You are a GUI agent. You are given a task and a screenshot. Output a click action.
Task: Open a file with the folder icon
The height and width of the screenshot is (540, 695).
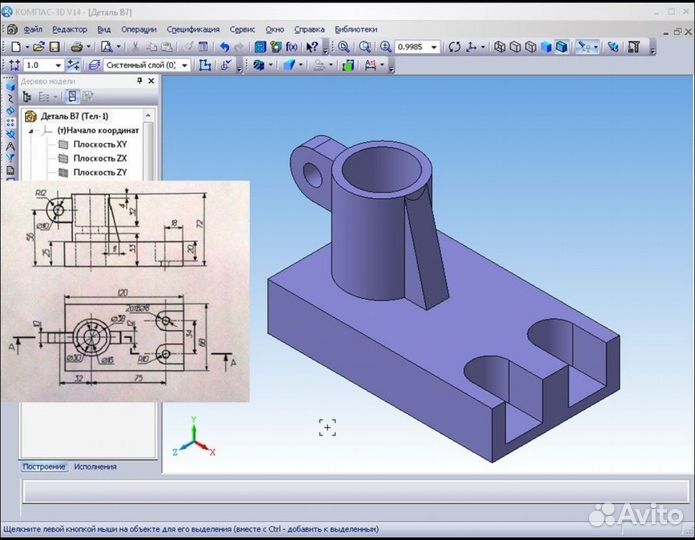pyautogui.click(x=39, y=47)
